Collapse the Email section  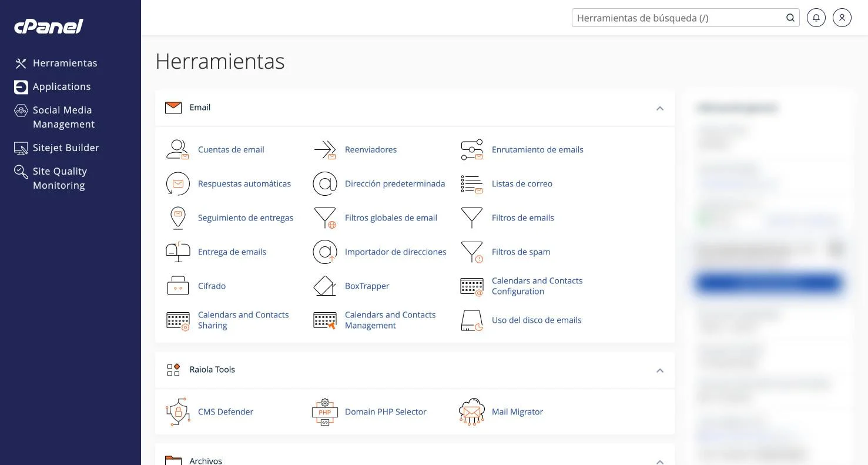[660, 108]
